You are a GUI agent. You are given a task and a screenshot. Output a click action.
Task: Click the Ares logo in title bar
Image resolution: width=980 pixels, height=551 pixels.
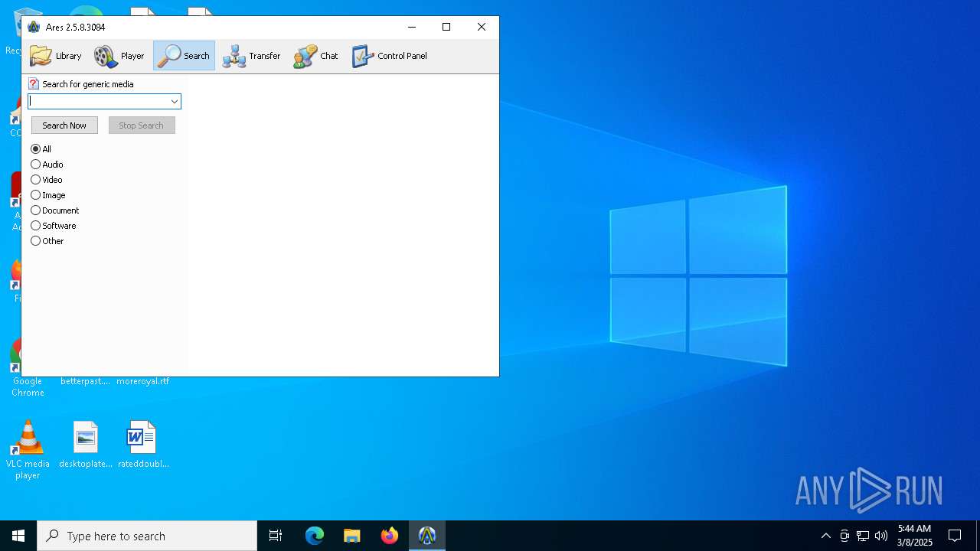pos(34,27)
